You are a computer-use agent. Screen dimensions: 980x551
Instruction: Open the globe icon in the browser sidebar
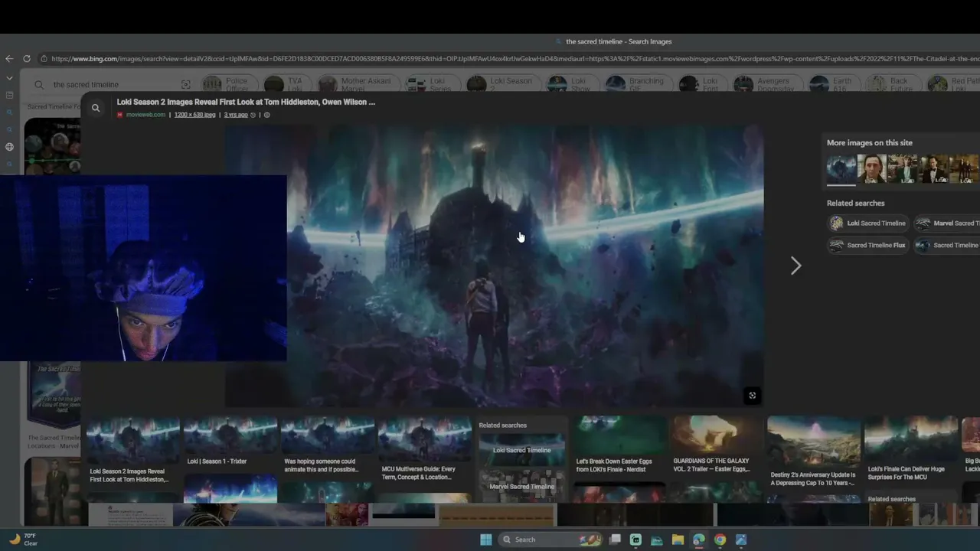coord(9,147)
